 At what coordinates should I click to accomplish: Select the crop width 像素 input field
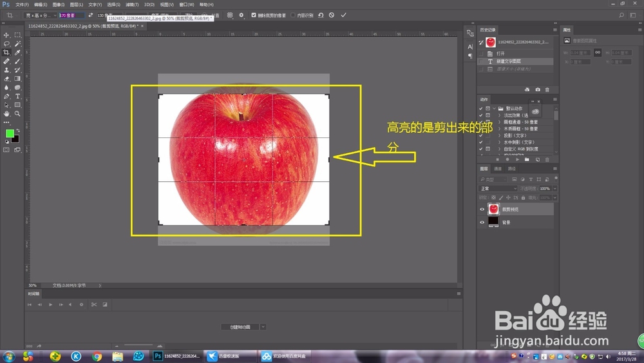pyautogui.click(x=72, y=15)
